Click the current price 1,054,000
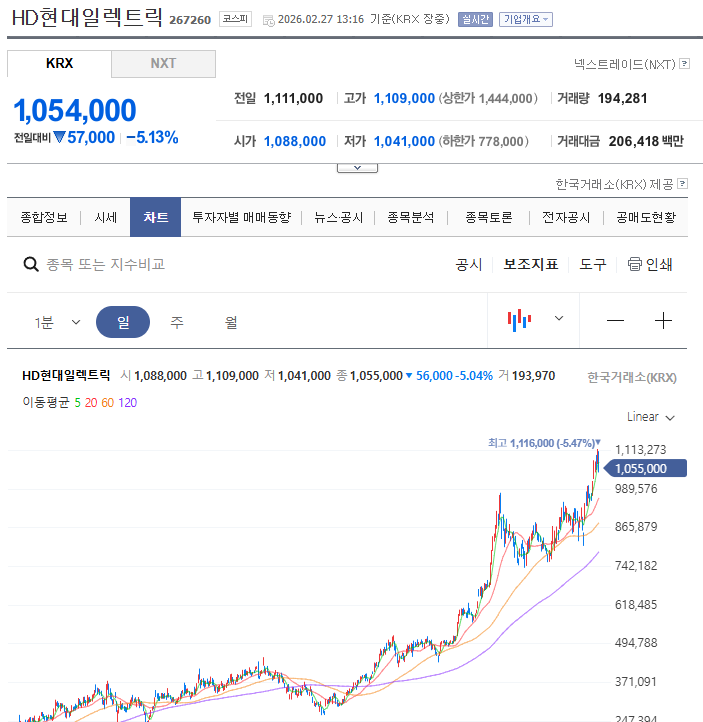The width and height of the screenshot is (703, 722). (x=75, y=111)
